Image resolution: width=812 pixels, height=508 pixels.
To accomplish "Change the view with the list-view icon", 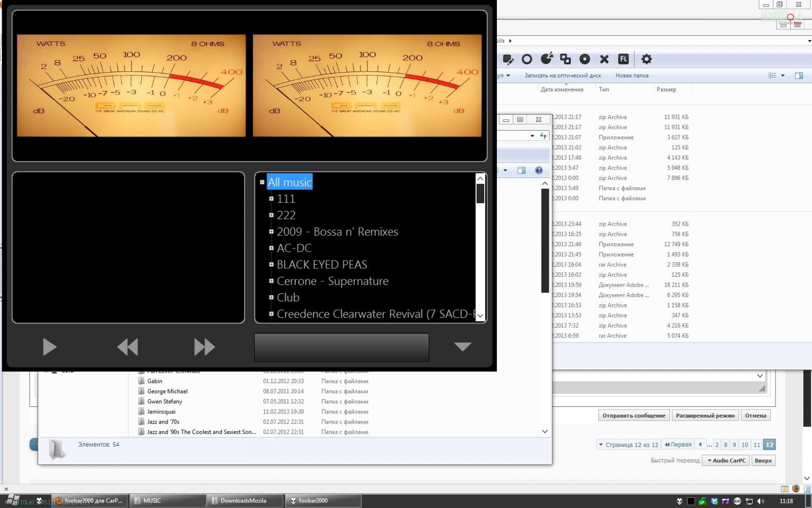I will pyautogui.click(x=772, y=75).
